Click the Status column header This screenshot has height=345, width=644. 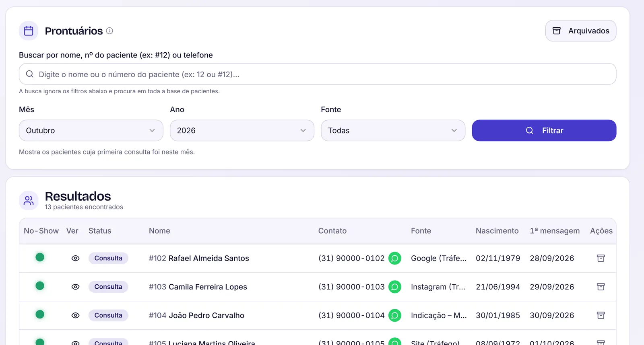(x=100, y=231)
